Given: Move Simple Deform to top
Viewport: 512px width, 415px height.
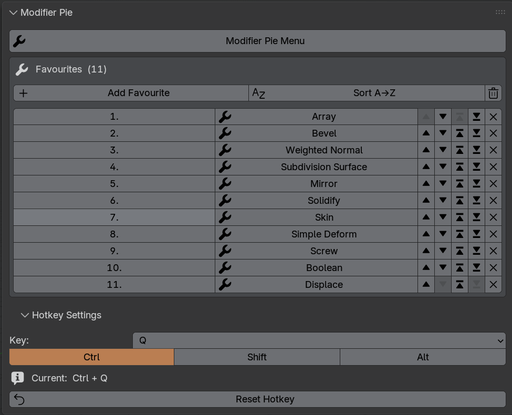Looking at the screenshot, I should [460, 234].
